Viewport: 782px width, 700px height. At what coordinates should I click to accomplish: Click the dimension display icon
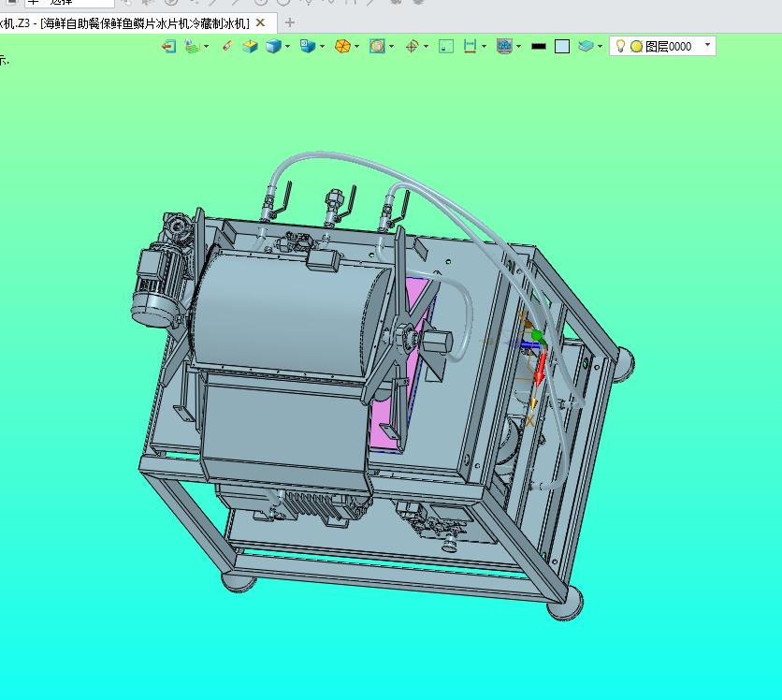(471, 46)
